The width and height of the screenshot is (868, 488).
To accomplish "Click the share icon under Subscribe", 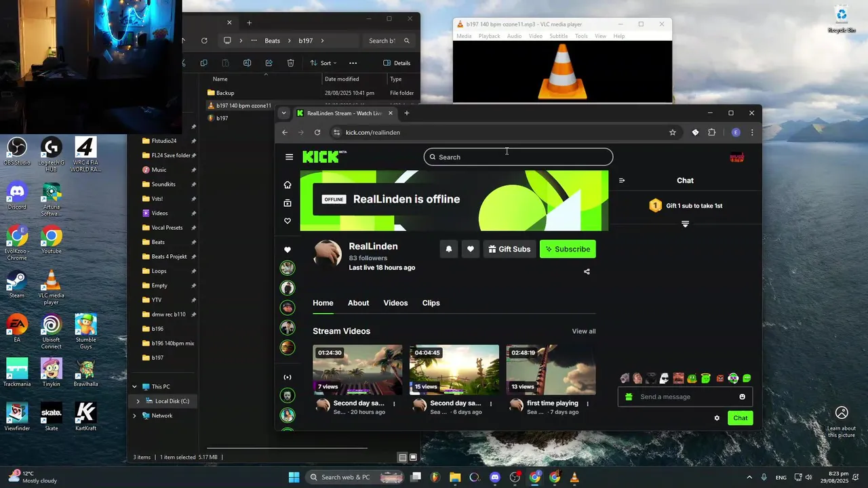I will click(587, 272).
